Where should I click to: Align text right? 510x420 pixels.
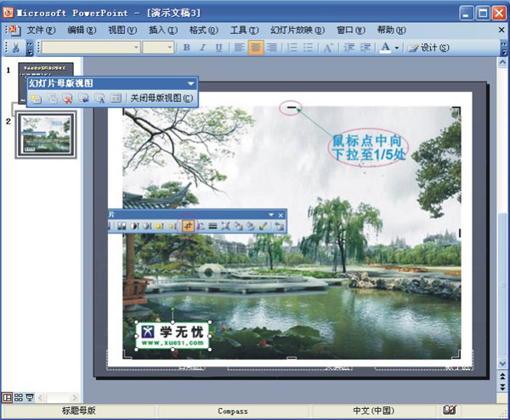(272, 48)
